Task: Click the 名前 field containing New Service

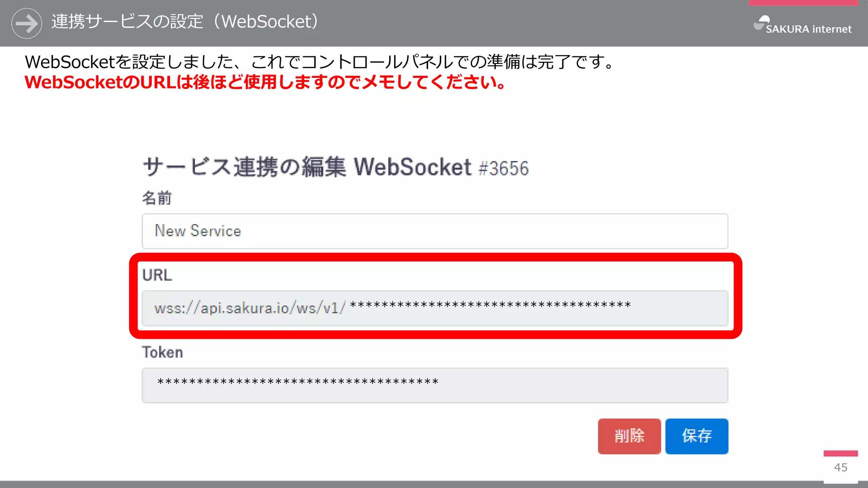Action: click(x=435, y=231)
